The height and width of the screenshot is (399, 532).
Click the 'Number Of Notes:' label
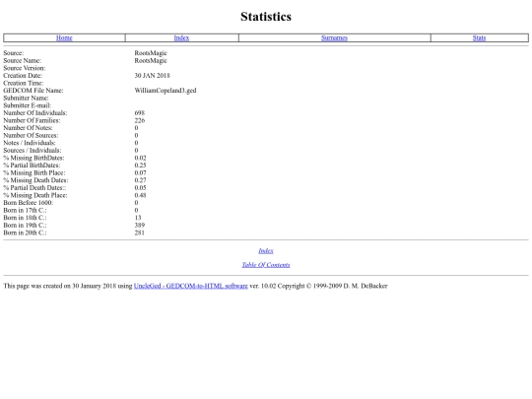(x=29, y=127)
